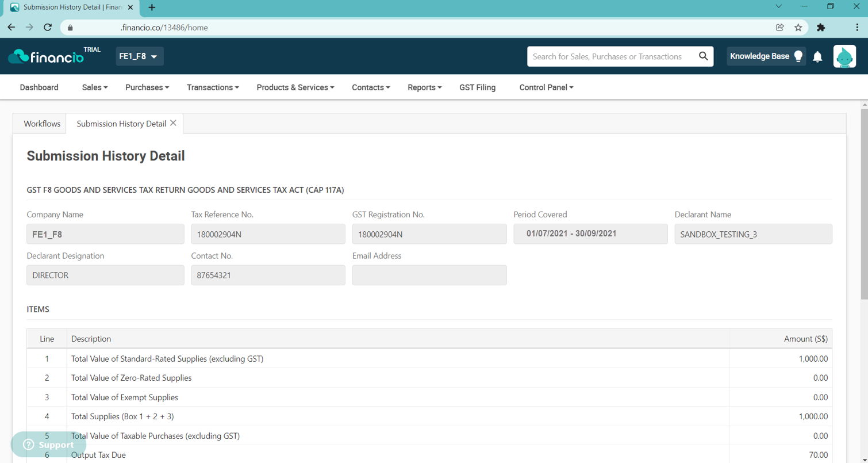Open the Knowledge Base button
The image size is (868, 463).
pos(766,56)
